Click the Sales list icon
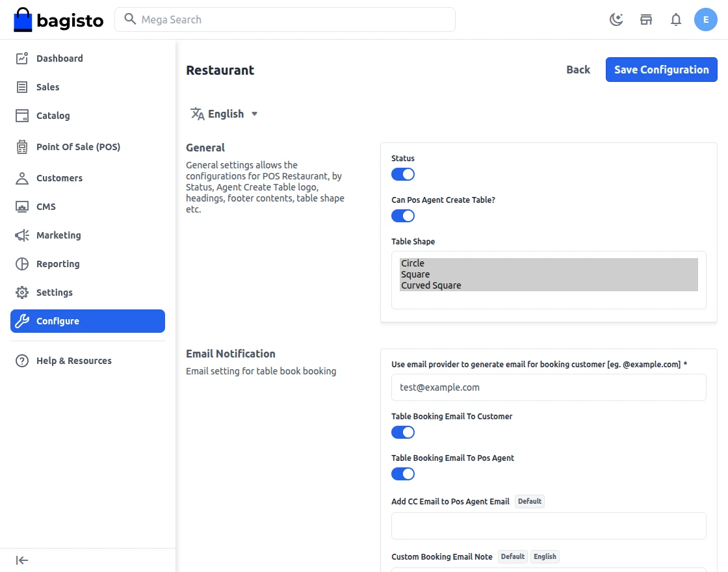728x572 pixels. 22,87
